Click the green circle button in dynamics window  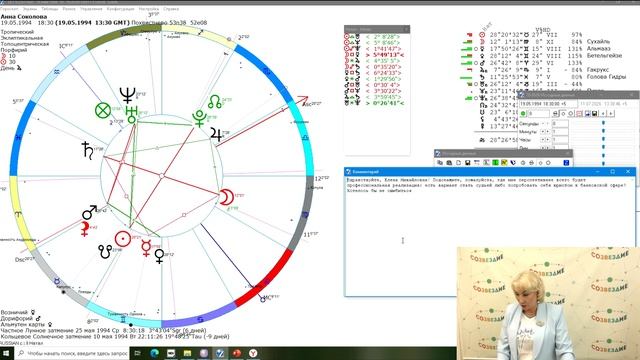pyautogui.click(x=523, y=113)
